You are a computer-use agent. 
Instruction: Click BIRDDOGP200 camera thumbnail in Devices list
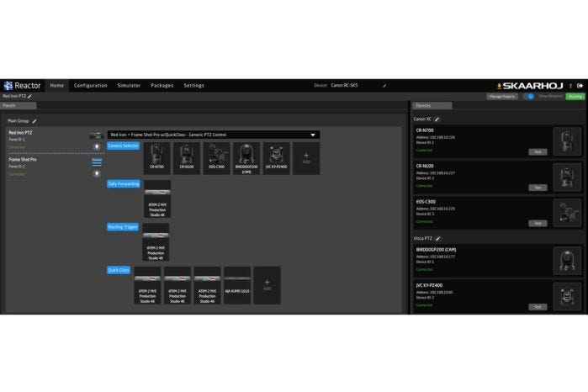pos(567,261)
